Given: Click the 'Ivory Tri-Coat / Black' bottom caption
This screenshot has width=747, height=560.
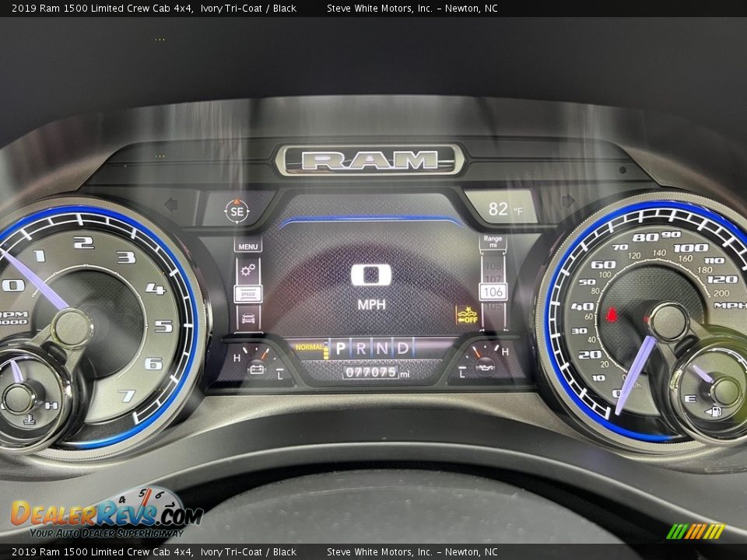Looking at the screenshot, I should coord(248,552).
